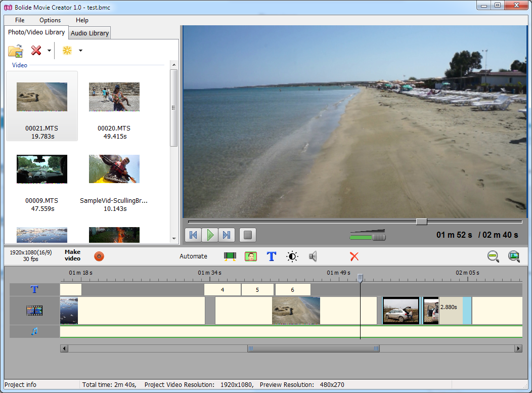Screen dimensions: 532x393
Task: Click the Make video button
Action: 72,256
